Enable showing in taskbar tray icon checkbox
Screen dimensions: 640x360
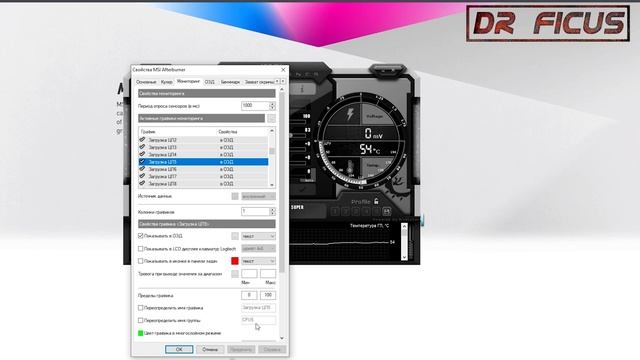(140, 261)
